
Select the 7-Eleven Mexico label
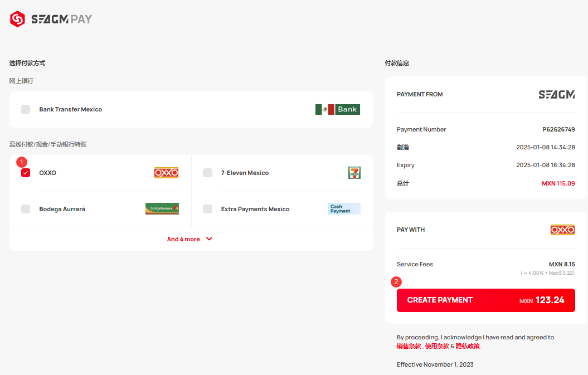(245, 173)
